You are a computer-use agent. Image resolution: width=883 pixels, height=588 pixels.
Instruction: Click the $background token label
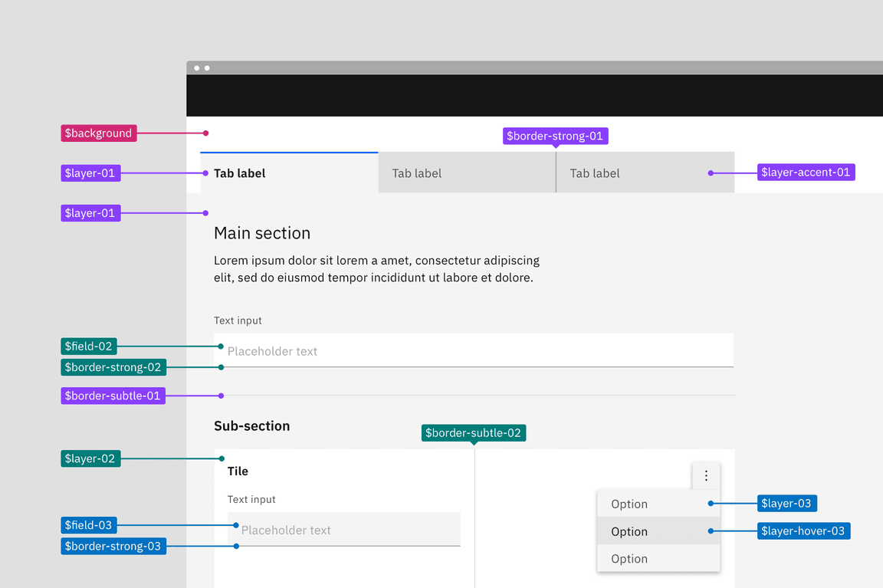click(x=98, y=133)
